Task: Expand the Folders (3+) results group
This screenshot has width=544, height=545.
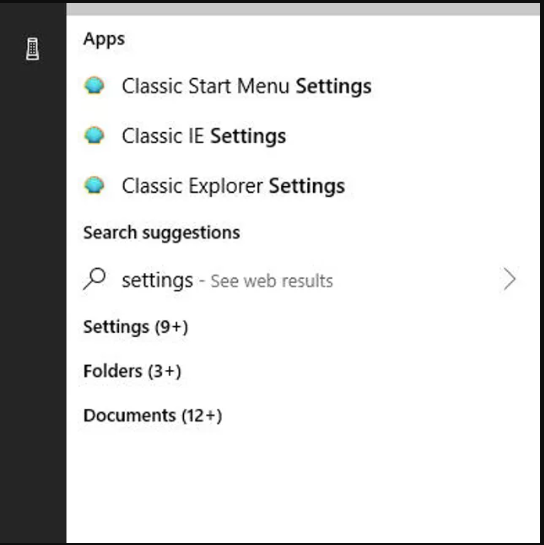Action: click(x=132, y=371)
